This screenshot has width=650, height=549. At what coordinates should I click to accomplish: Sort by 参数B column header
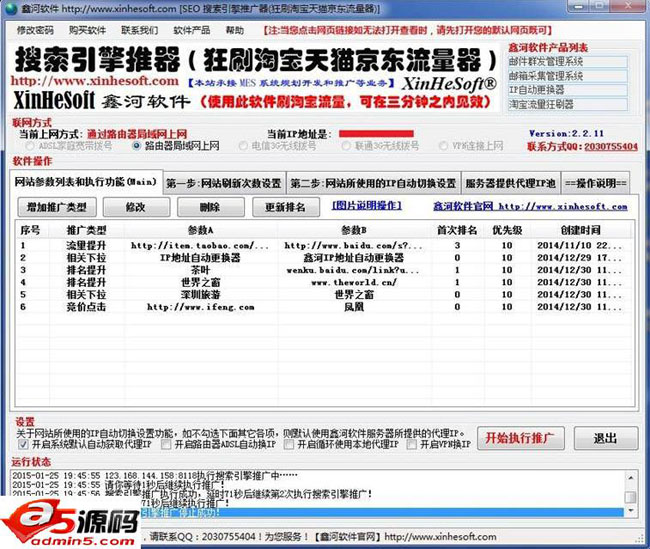coord(354,230)
